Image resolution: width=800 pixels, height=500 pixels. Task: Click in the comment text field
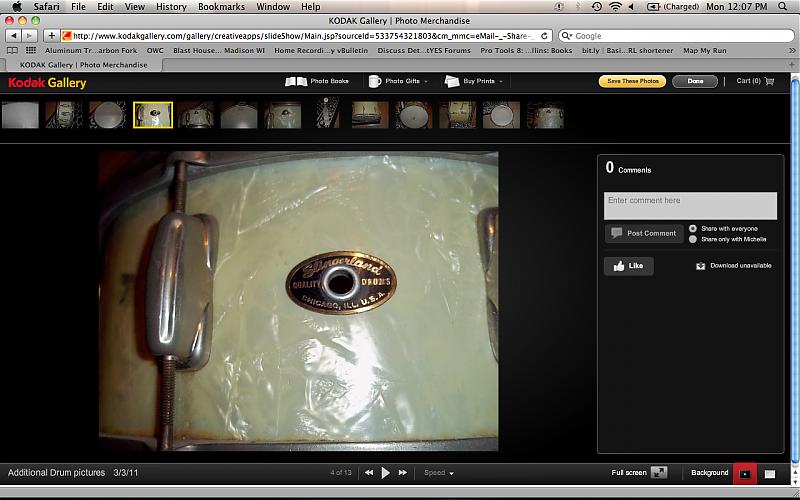tap(690, 205)
